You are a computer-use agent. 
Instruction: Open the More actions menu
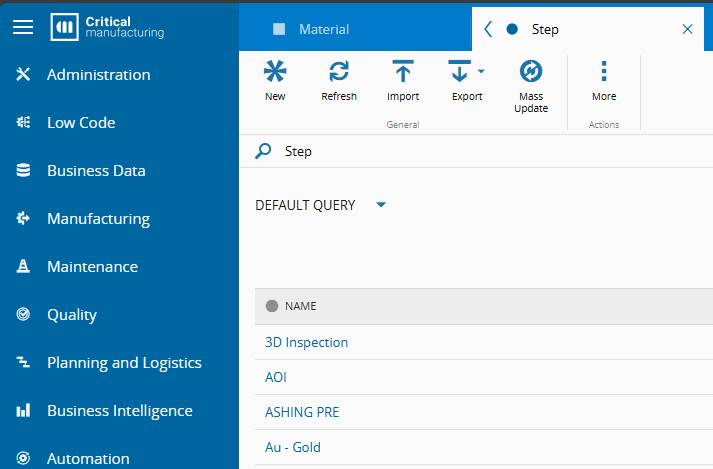[604, 72]
